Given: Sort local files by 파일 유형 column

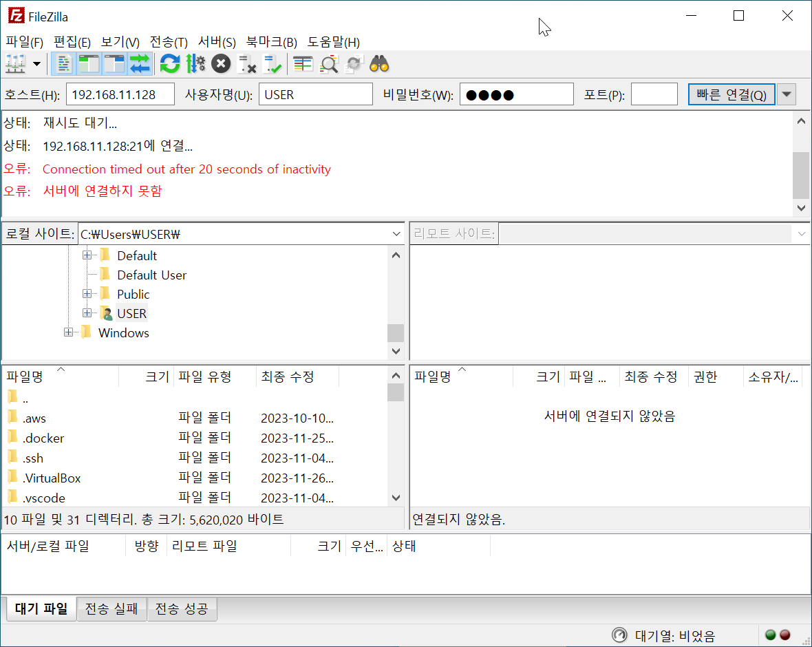Looking at the screenshot, I should tap(215, 376).
